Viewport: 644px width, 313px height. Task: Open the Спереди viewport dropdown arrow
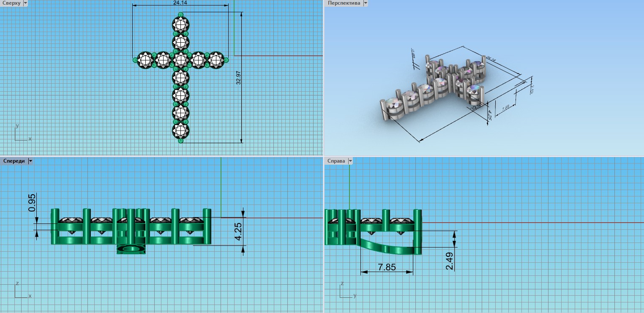click(x=30, y=161)
